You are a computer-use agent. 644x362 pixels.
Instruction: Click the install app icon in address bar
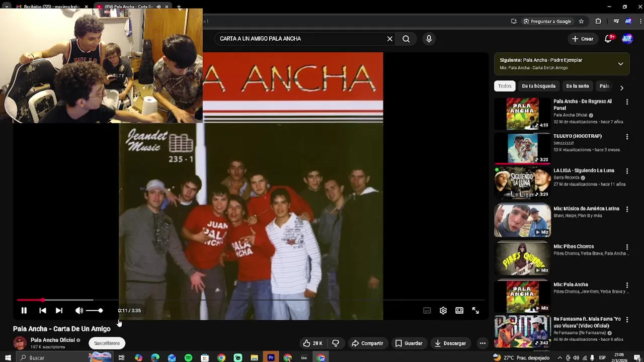click(x=514, y=21)
